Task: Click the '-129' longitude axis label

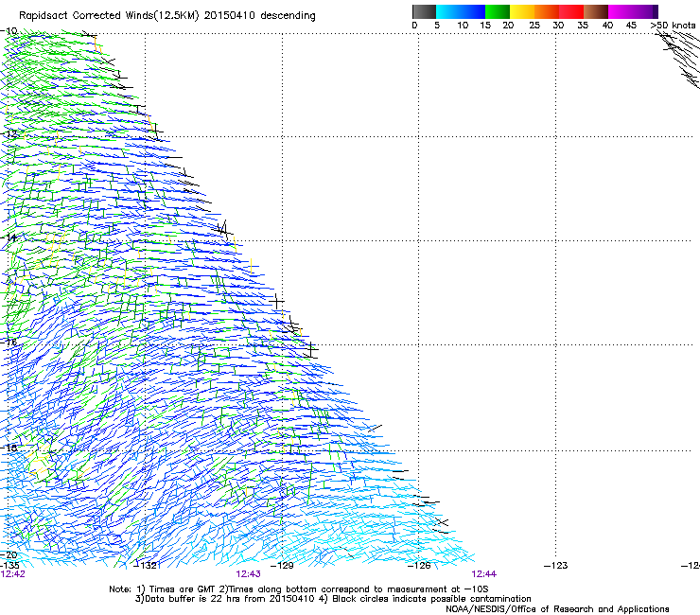Action: pos(282,566)
